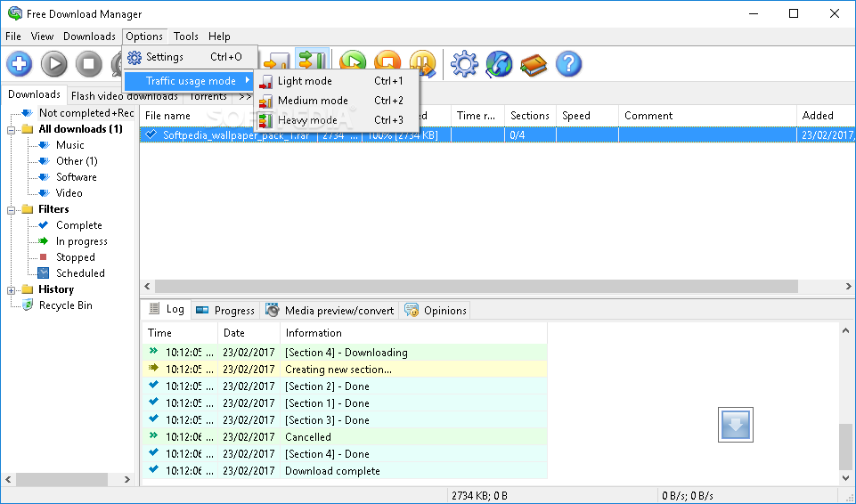Click left tree panel scroll-right arrow

[x=127, y=479]
